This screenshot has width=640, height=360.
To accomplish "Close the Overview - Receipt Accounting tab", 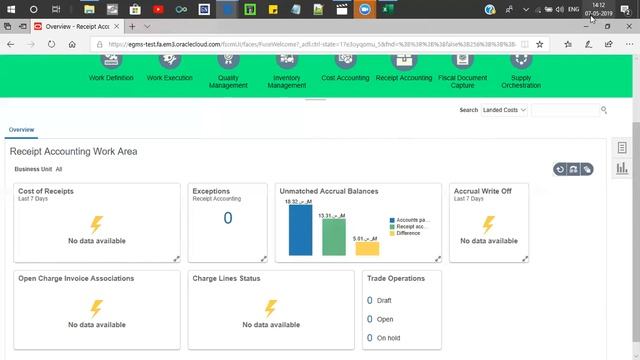I will point(117,27).
